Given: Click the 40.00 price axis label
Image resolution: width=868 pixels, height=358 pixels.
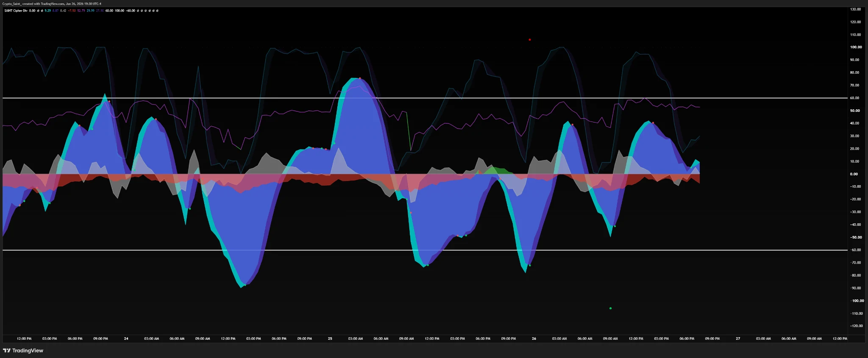Looking at the screenshot, I should [854, 123].
